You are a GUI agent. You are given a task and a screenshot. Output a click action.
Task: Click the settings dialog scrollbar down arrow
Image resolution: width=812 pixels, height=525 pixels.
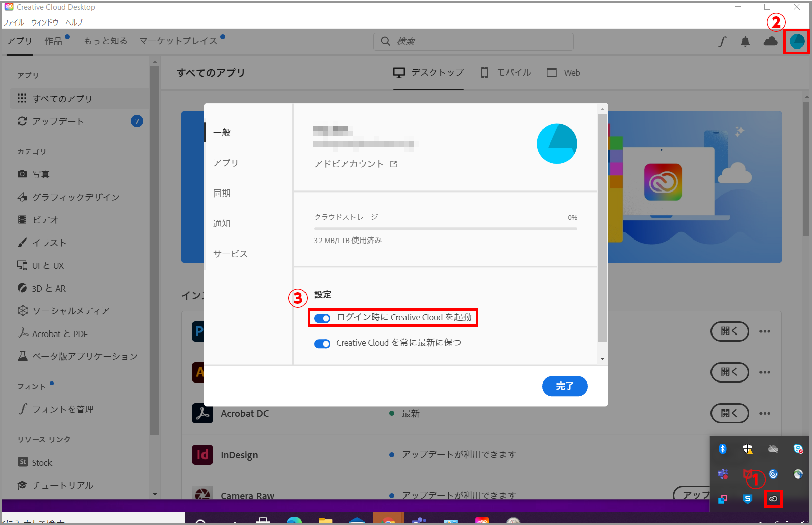602,359
